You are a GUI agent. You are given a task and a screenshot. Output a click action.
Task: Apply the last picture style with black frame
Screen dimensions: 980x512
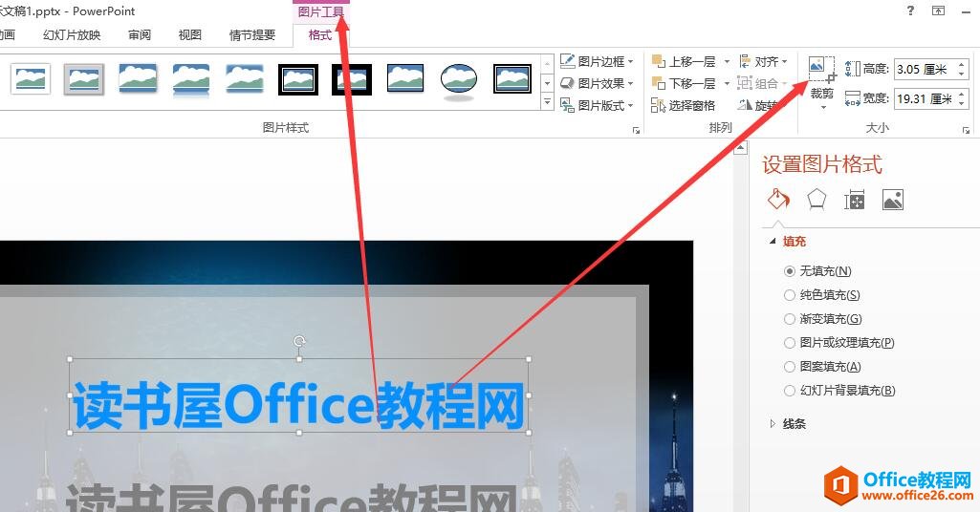[x=512, y=79]
